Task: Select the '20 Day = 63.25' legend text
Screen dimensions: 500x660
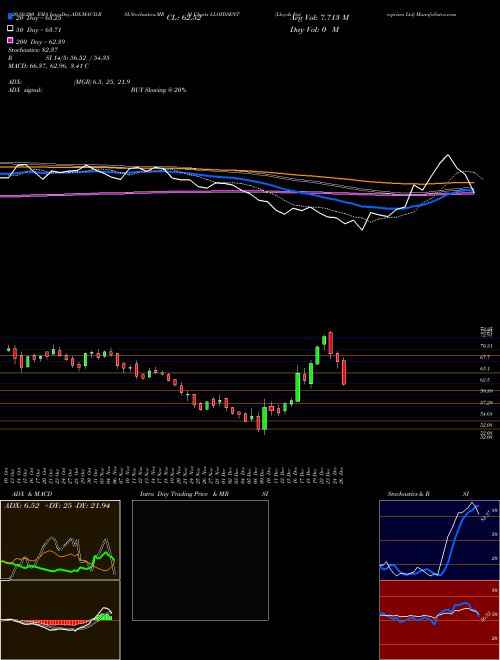Action: (x=38, y=18)
